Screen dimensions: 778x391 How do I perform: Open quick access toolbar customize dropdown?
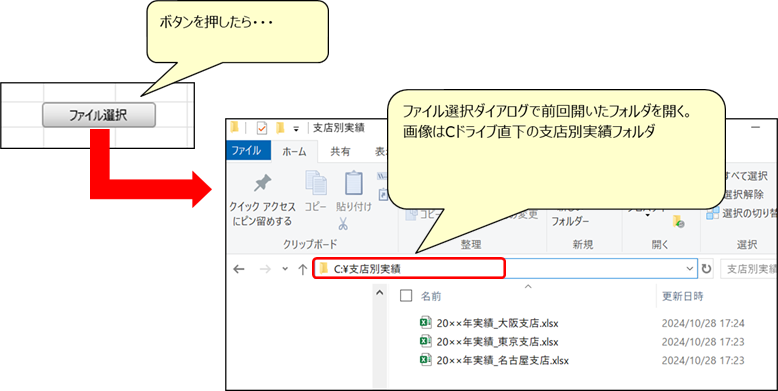click(x=296, y=129)
